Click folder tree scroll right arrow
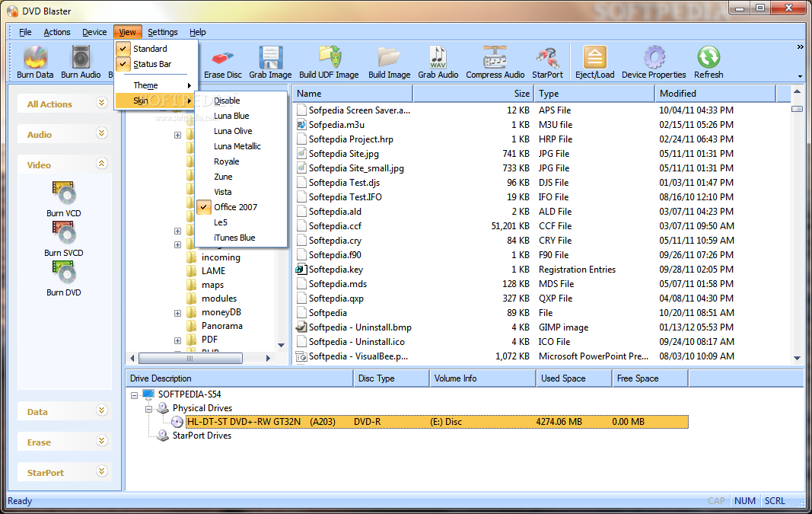This screenshot has height=514, width=812. click(x=268, y=358)
